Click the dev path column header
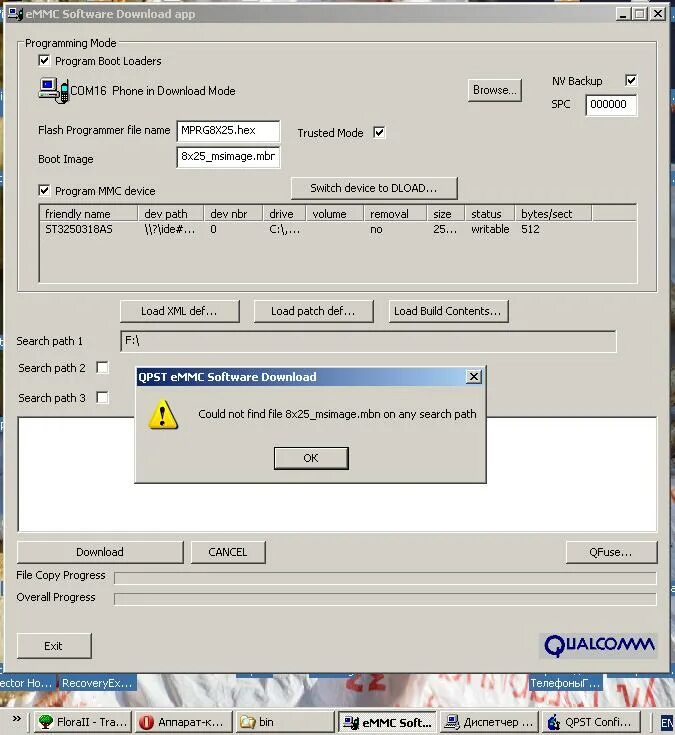The width and height of the screenshot is (675, 735). point(171,214)
